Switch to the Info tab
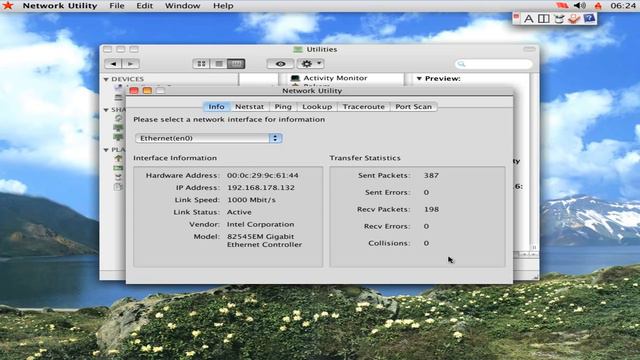640x360 pixels. point(216,107)
